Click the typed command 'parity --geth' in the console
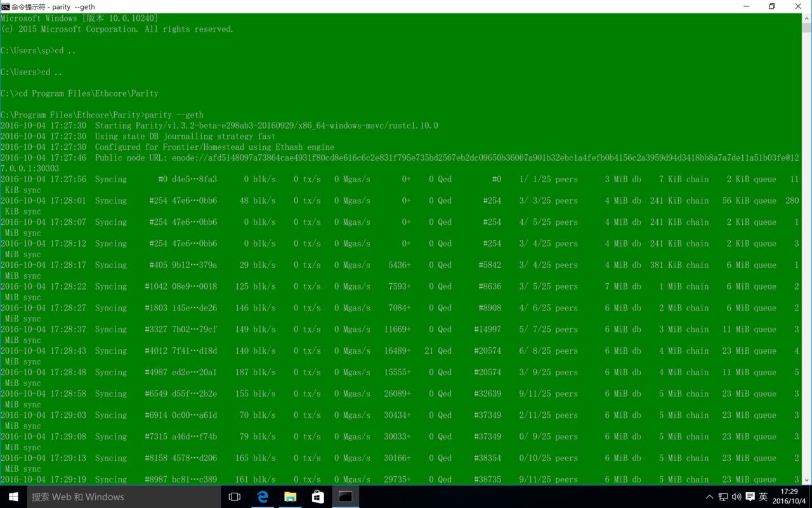The width and height of the screenshot is (812, 508). click(174, 115)
